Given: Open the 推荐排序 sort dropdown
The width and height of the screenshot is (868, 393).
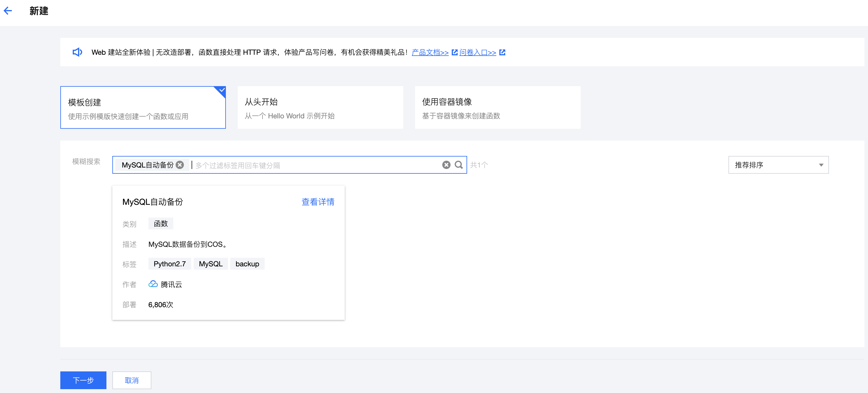Looking at the screenshot, I should pyautogui.click(x=778, y=165).
